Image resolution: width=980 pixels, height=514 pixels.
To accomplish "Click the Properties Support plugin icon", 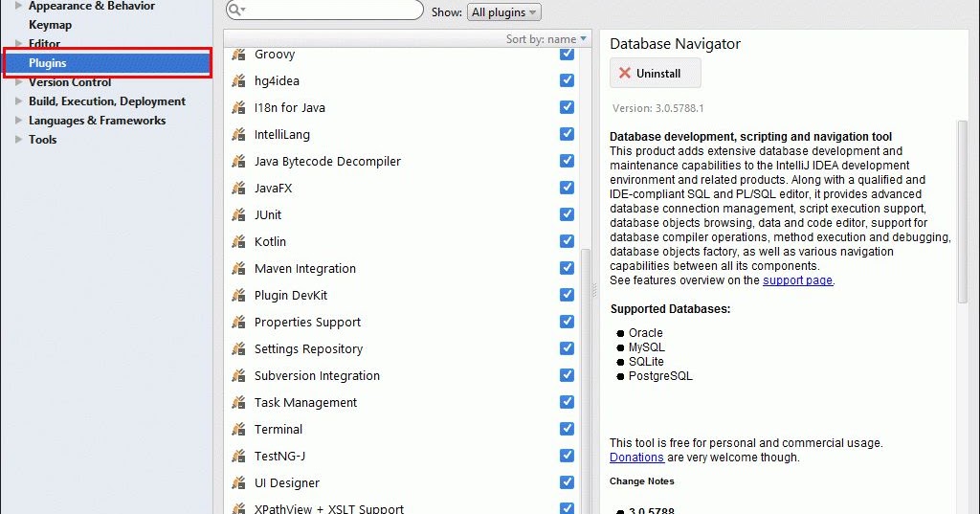I will pos(238,322).
